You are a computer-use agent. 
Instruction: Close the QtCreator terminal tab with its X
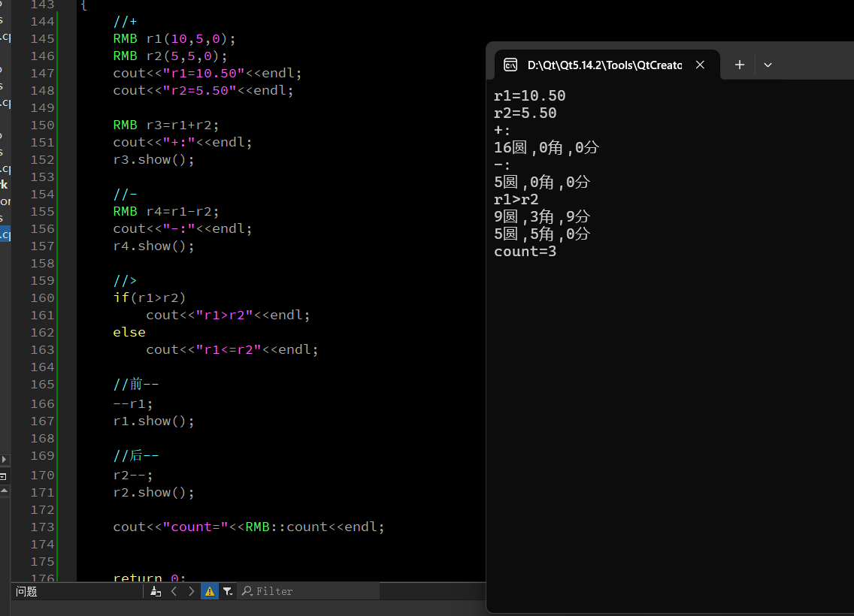[x=700, y=65]
